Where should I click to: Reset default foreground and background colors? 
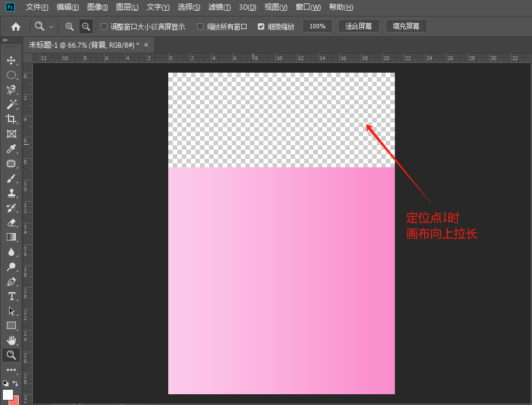point(6,383)
